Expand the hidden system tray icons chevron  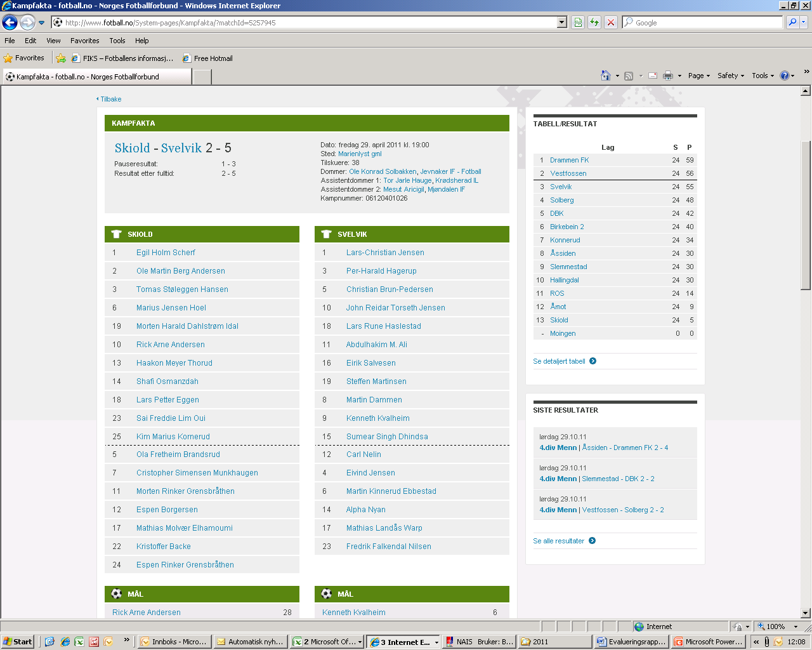tap(756, 642)
